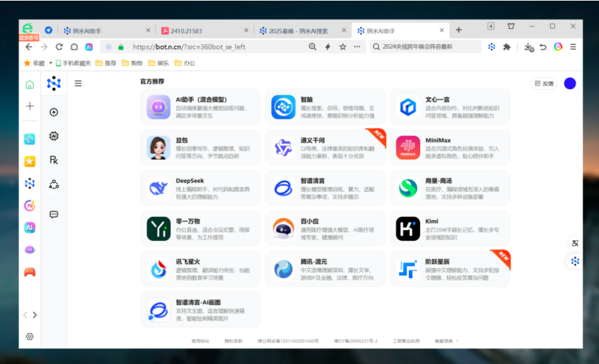The image size is (599, 364).
Task: Expand the 备案信息 footer chevron
Action: 458,341
